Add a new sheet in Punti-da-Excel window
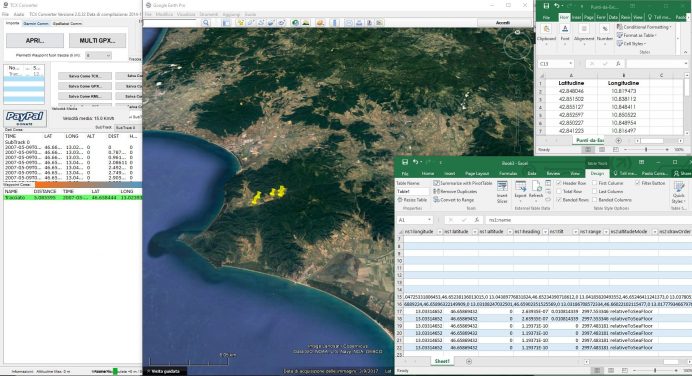 [x=618, y=140]
